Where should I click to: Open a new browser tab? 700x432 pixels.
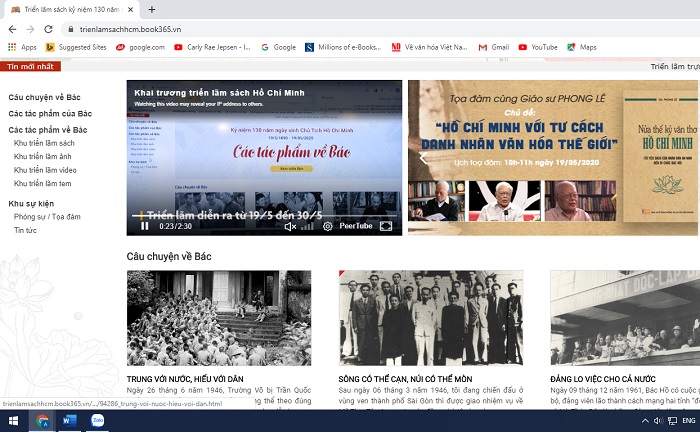pyautogui.click(x=152, y=9)
